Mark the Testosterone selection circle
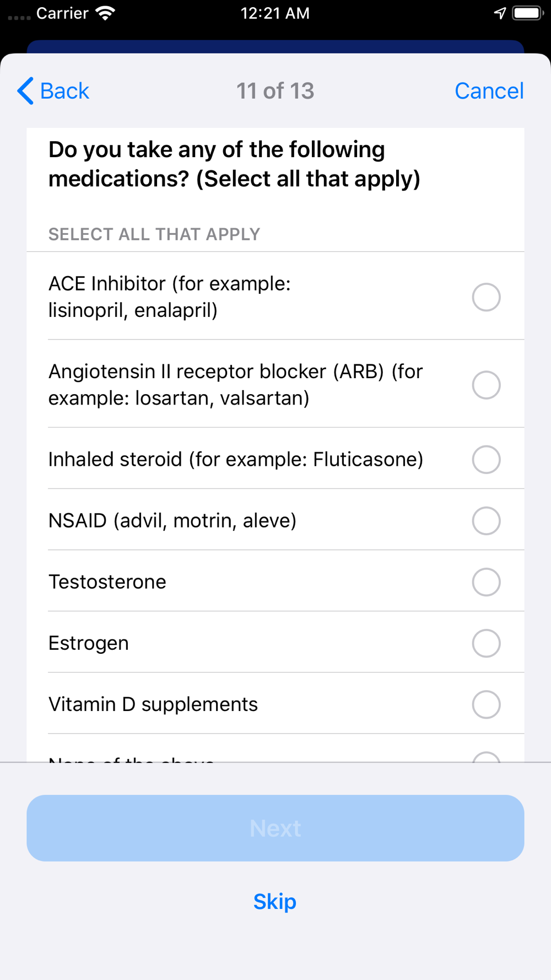 (486, 582)
